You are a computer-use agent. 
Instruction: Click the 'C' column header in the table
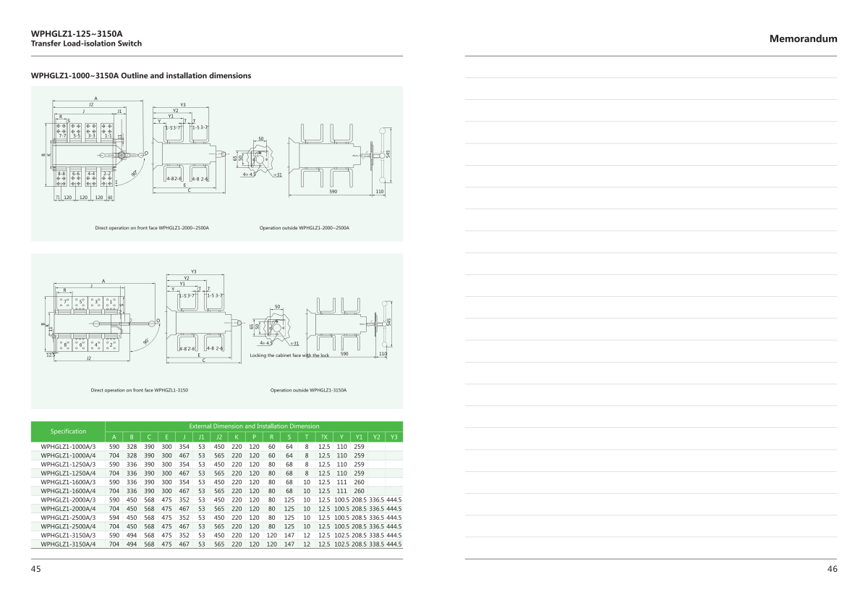click(149, 437)
